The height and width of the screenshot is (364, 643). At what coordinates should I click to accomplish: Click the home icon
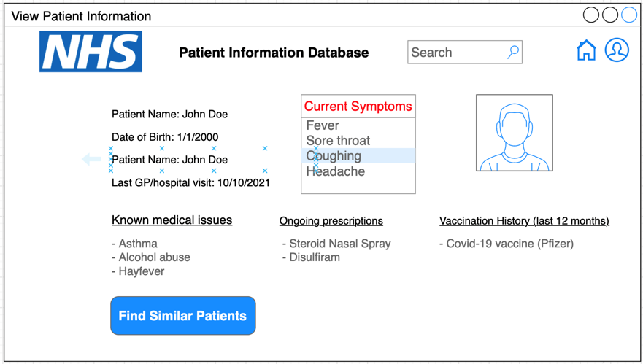click(586, 50)
